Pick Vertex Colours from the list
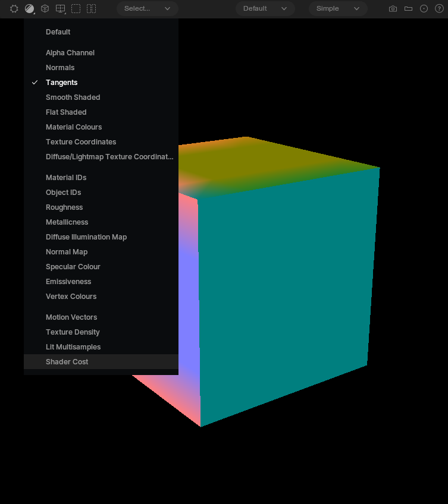Screen dimensions: 448x504 [x=71, y=297]
